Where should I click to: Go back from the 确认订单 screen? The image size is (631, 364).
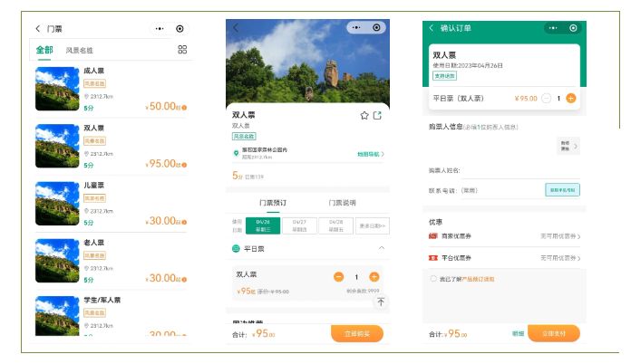(432, 28)
